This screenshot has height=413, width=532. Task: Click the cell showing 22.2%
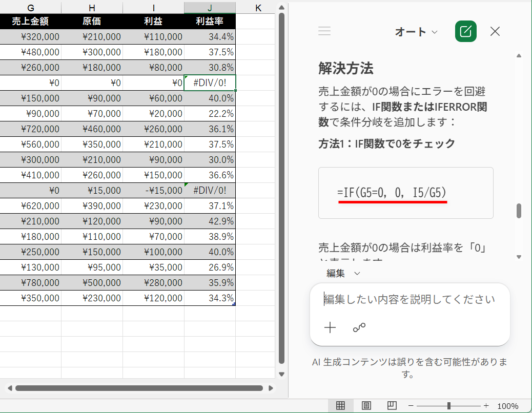(210, 114)
